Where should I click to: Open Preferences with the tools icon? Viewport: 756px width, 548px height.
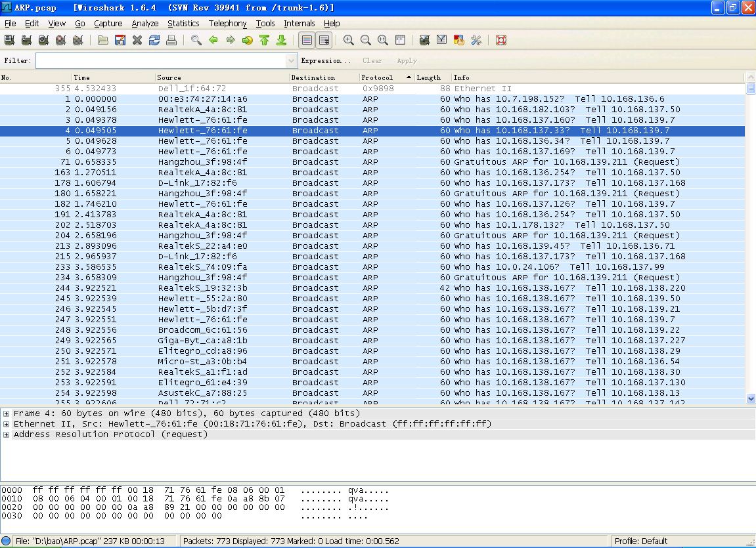click(x=476, y=40)
